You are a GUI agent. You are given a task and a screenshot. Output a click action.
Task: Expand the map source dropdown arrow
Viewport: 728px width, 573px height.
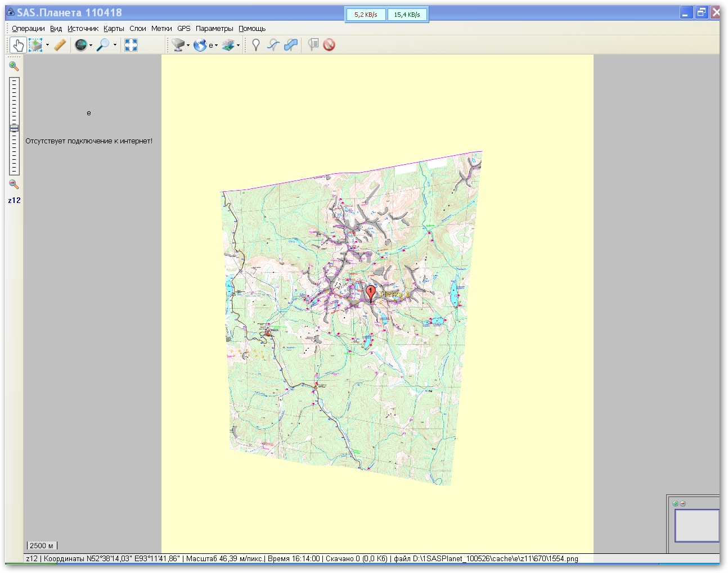click(x=188, y=46)
